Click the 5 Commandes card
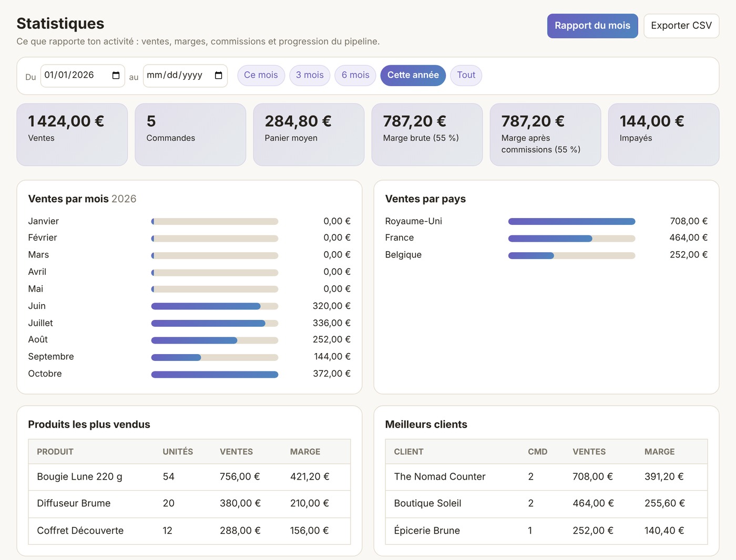This screenshot has height=560, width=736. [x=190, y=134]
